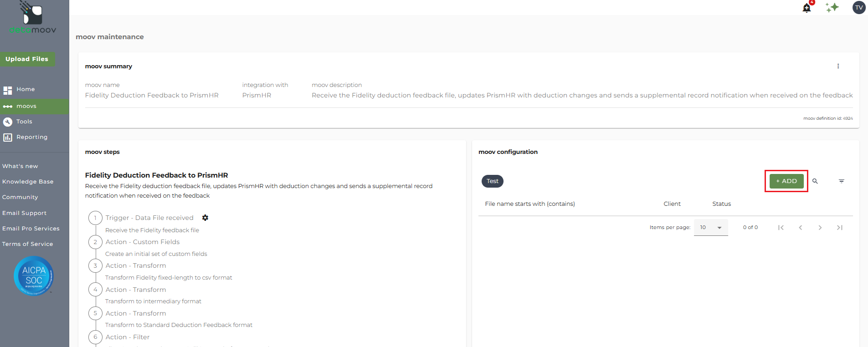The width and height of the screenshot is (868, 347).
Task: Select step 2 circle in moov steps
Action: click(x=95, y=242)
